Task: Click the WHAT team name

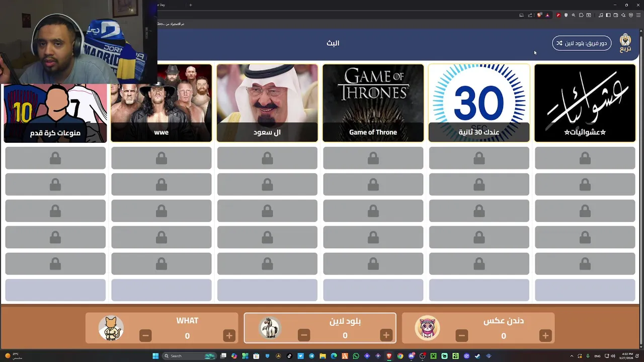Action: 187,321
